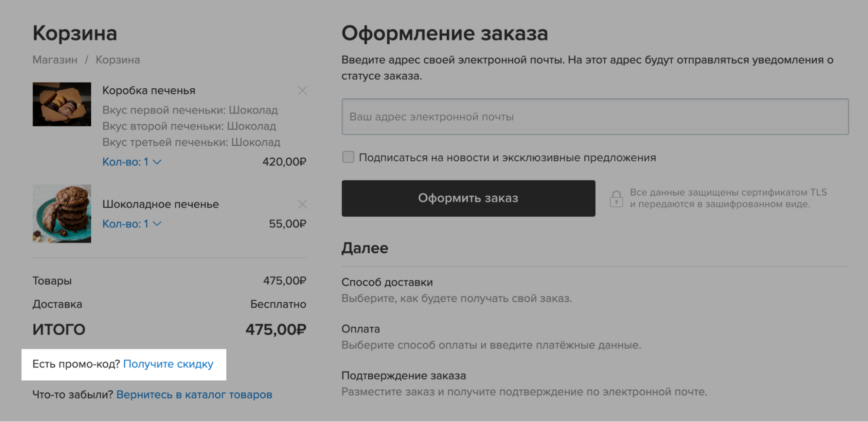Open the cookie box product thumbnail
868x422 pixels.
click(x=62, y=104)
